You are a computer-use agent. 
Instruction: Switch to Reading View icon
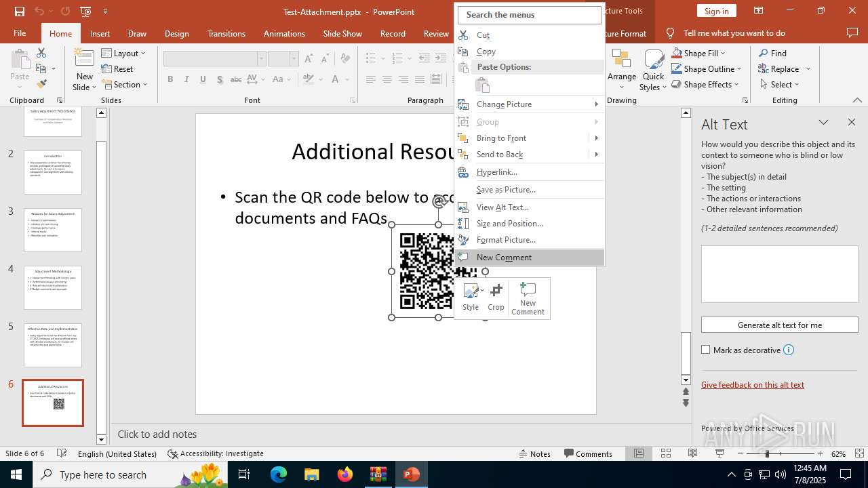tap(692, 453)
